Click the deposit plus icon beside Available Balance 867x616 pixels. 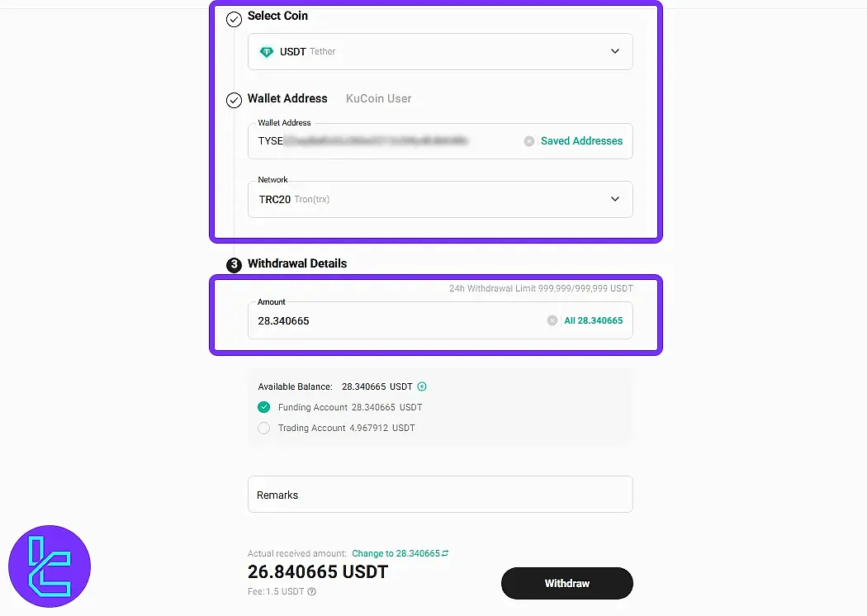point(421,386)
